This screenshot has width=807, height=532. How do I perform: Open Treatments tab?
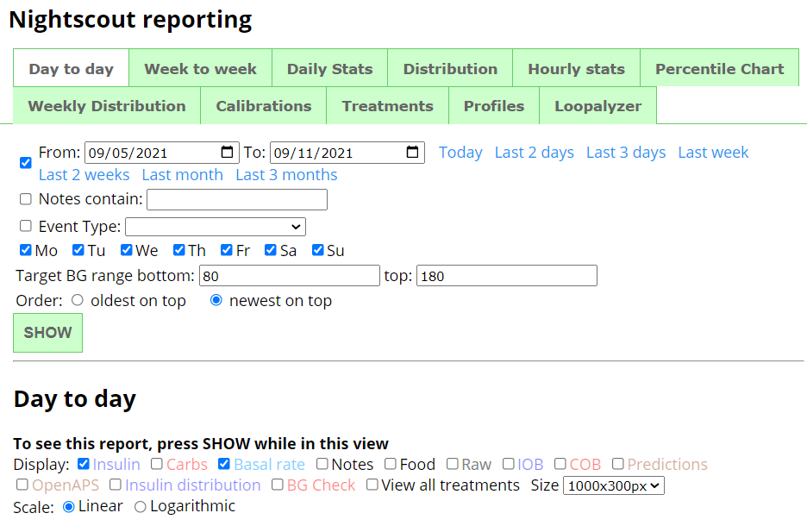387,105
